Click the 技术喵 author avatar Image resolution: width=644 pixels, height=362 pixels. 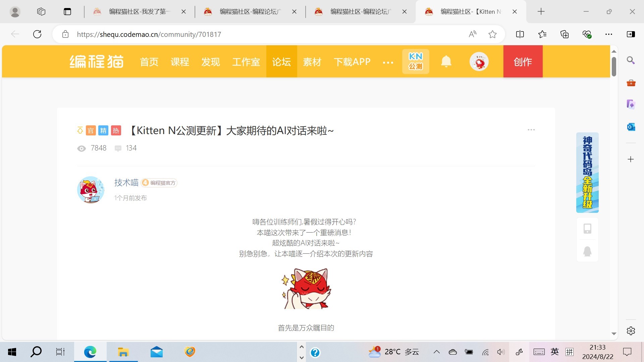click(x=91, y=190)
